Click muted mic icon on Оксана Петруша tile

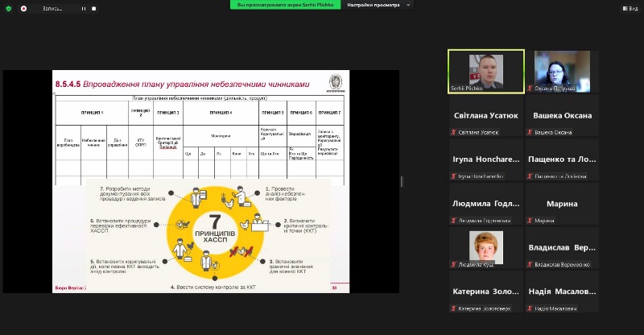tap(530, 89)
